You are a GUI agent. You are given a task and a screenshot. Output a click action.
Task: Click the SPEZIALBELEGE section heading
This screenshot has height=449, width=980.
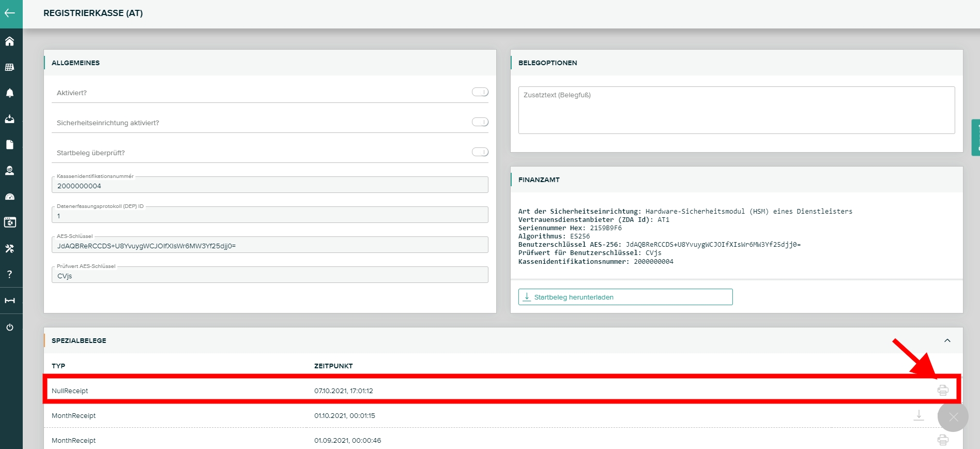point(79,340)
